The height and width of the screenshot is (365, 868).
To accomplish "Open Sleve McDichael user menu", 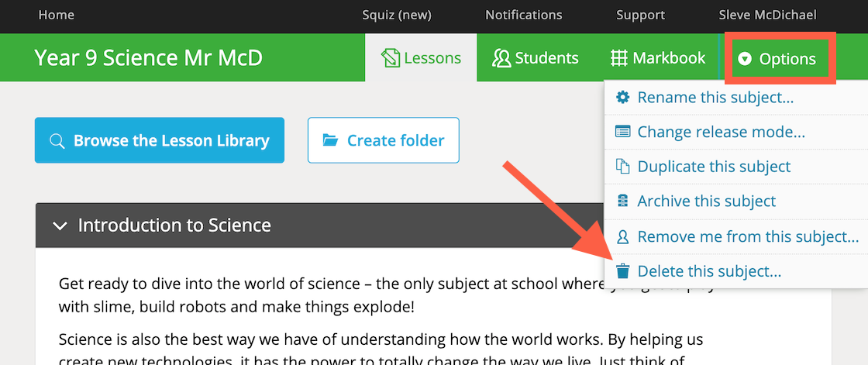I will [767, 15].
